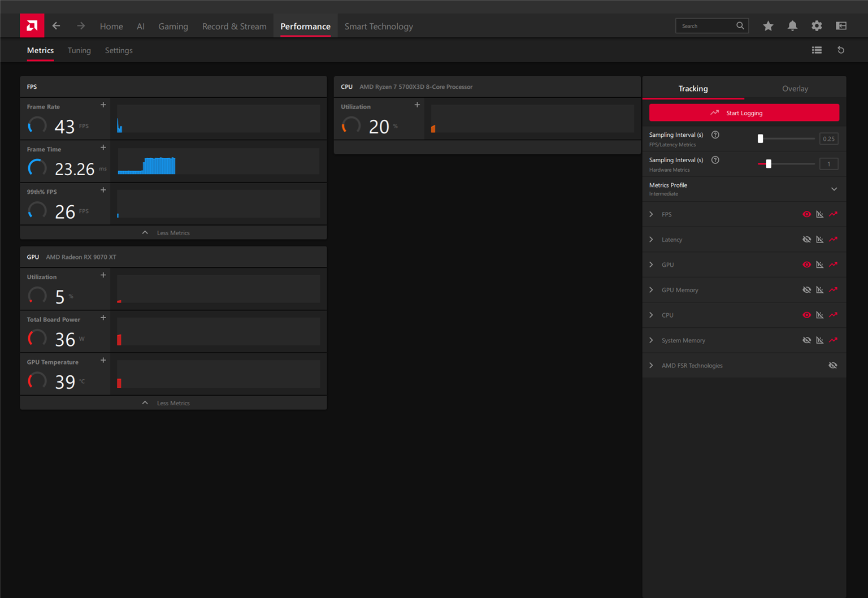This screenshot has height=598, width=868.
Task: Click the Hardware Metrics interval value field
Action: [x=828, y=164]
